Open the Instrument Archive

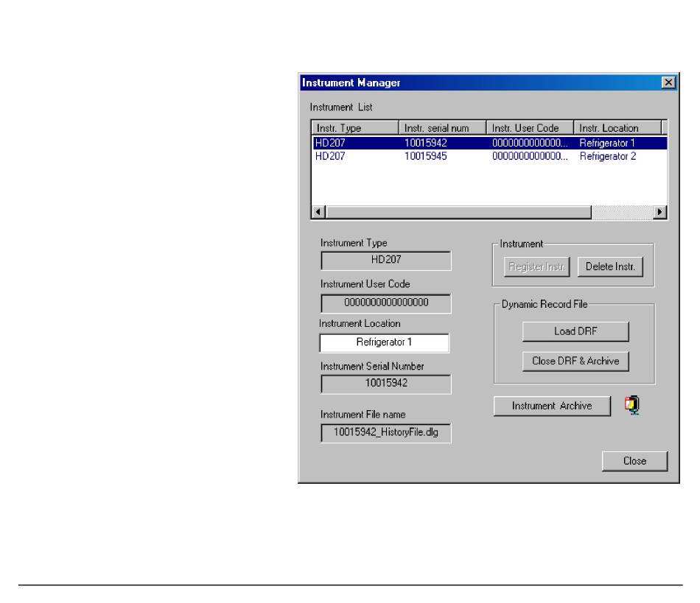[x=552, y=406]
